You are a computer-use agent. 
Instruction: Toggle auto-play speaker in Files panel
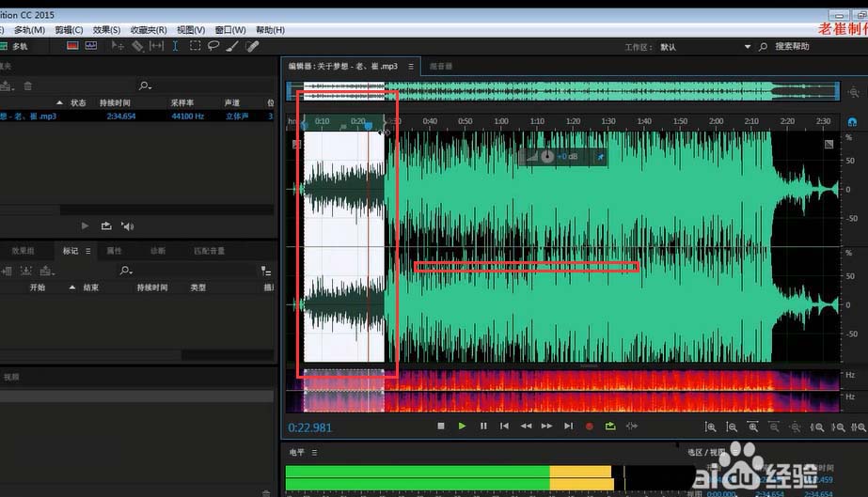pos(127,225)
